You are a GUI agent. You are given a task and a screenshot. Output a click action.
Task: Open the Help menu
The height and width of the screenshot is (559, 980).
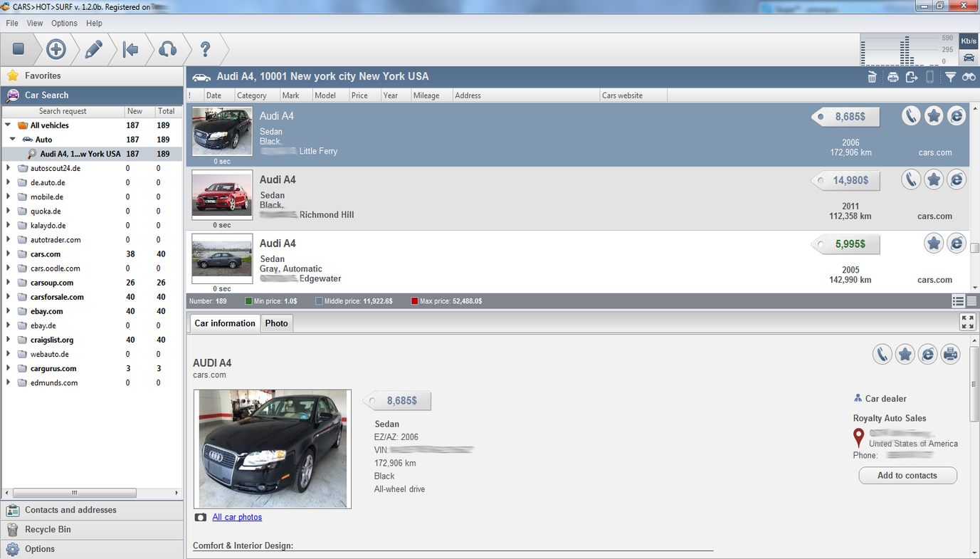pyautogui.click(x=94, y=23)
